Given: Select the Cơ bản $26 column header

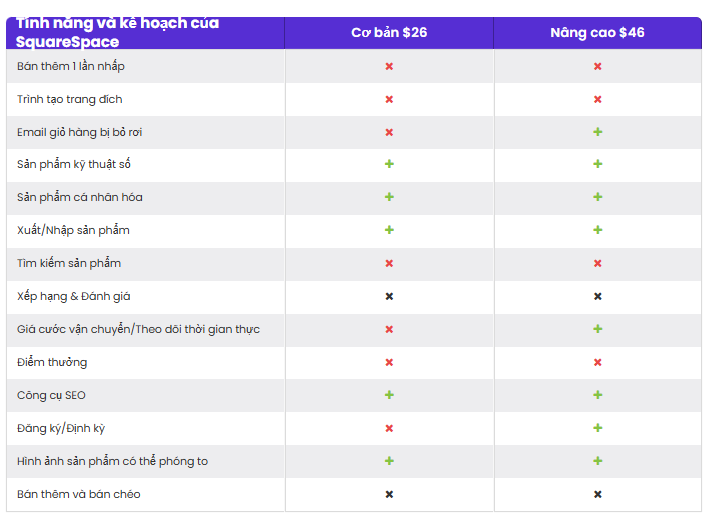Looking at the screenshot, I should (x=389, y=33).
